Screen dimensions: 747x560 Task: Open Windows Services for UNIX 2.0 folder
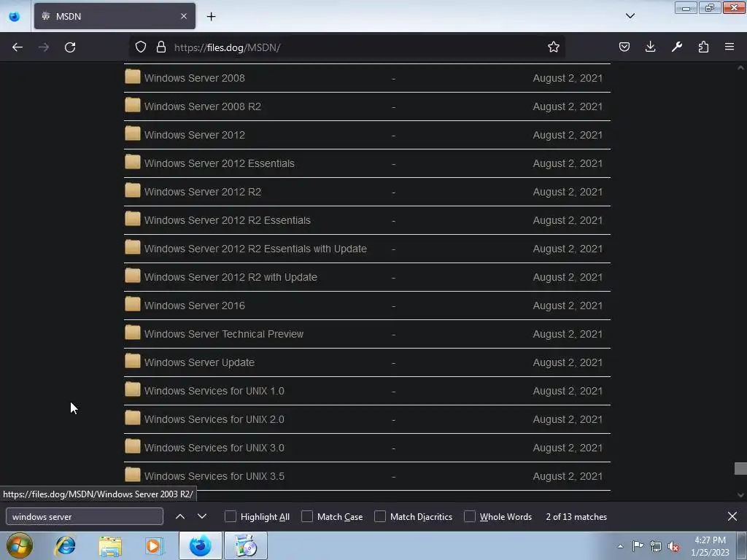[x=214, y=419]
